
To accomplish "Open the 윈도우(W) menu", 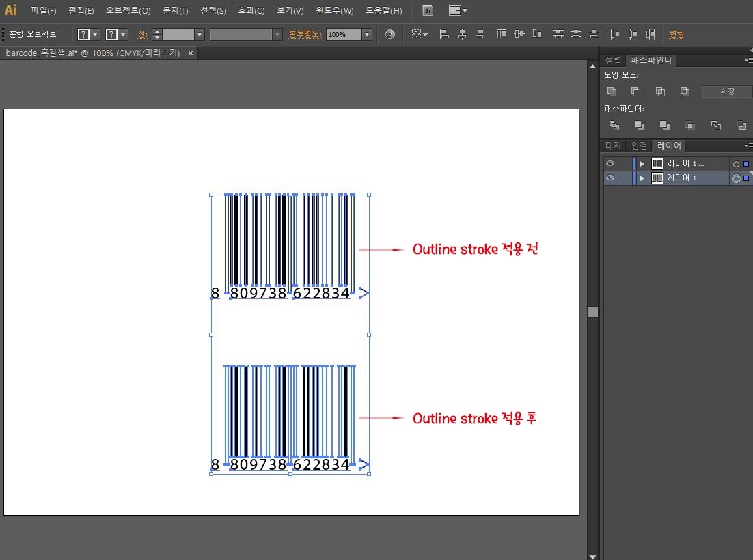I will 335,10.
